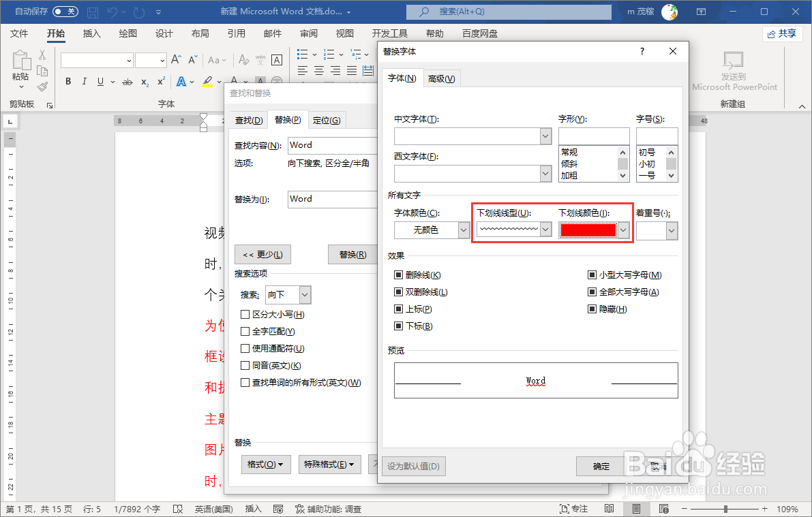Image resolution: width=812 pixels, height=517 pixels.
Task: Center align paragraph
Action: 319,71
